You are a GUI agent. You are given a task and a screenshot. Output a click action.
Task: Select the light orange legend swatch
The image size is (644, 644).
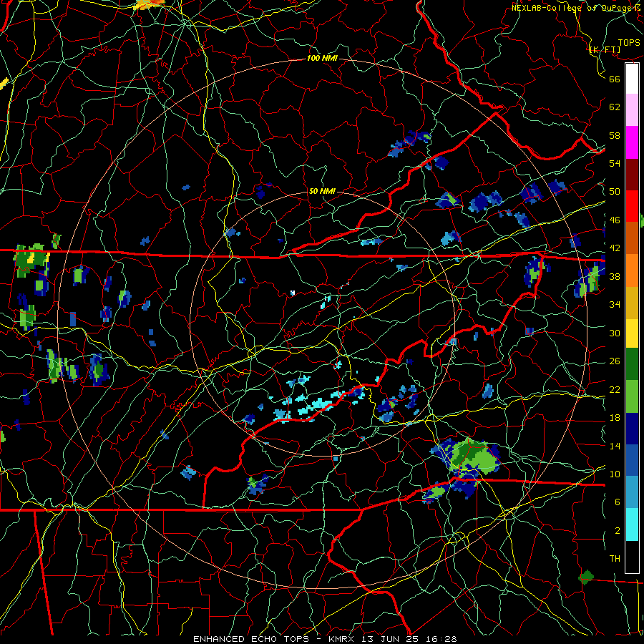pyautogui.click(x=632, y=270)
